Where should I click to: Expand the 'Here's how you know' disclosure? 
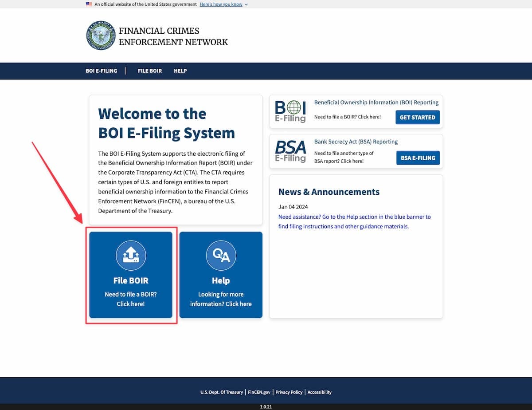(220, 4)
